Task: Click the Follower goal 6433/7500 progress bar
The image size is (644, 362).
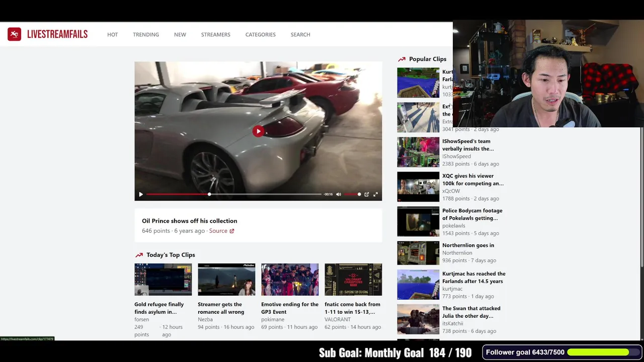Action: coord(604,352)
